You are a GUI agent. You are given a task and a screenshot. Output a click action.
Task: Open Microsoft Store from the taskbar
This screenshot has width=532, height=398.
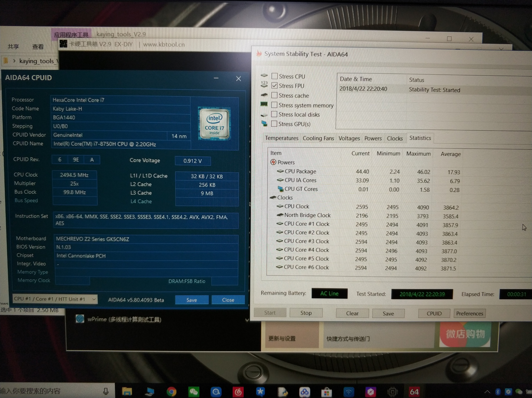click(326, 392)
